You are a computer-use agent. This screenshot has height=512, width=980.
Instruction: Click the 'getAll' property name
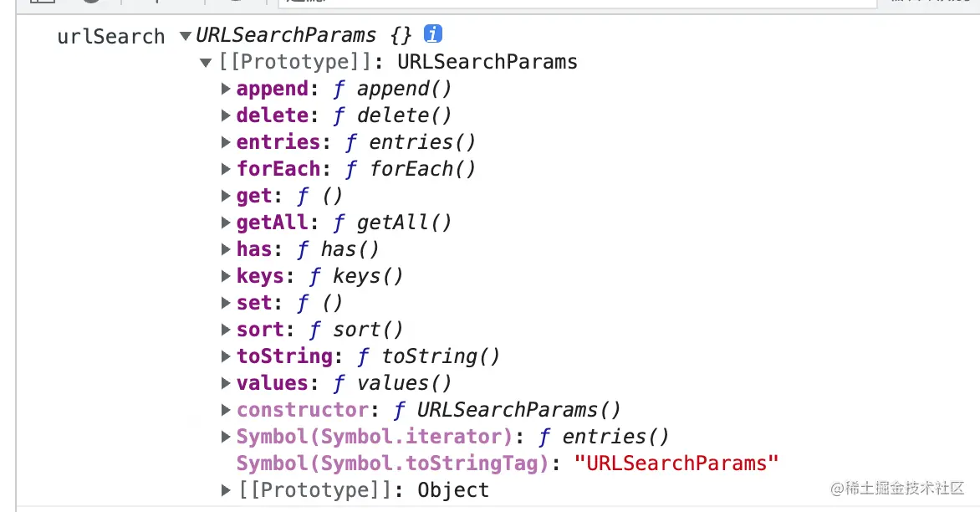(273, 223)
